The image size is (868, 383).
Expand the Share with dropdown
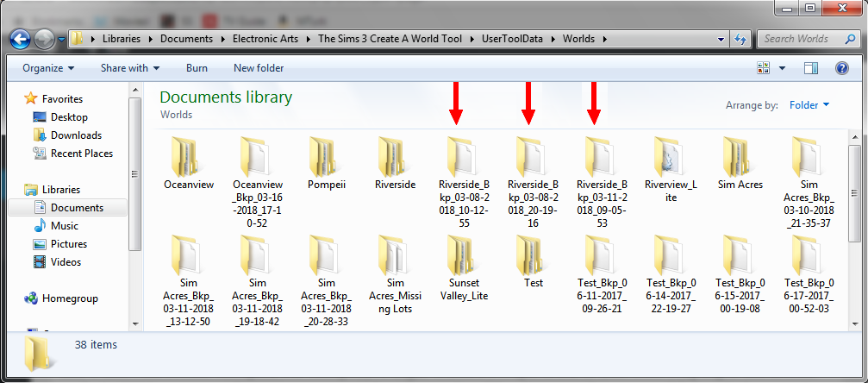(129, 68)
